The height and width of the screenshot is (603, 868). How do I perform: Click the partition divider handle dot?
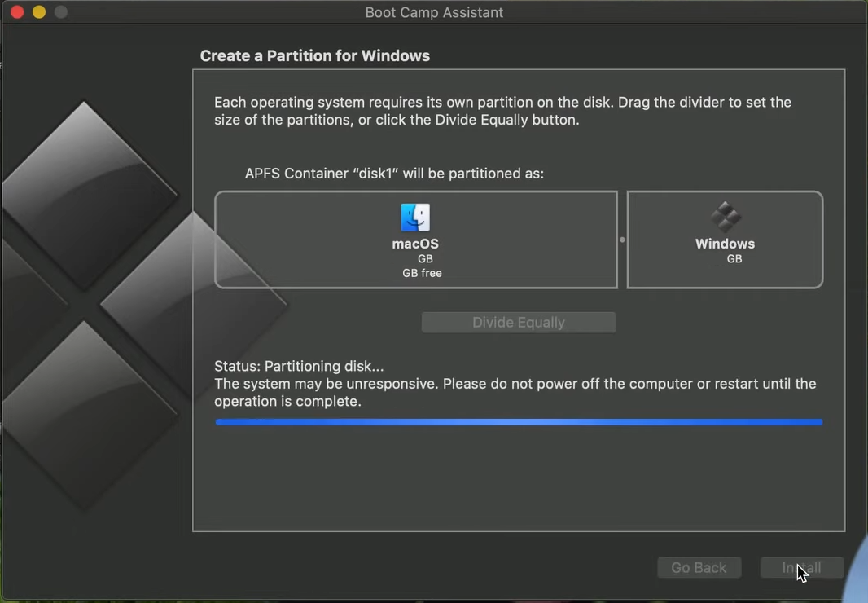pos(622,240)
